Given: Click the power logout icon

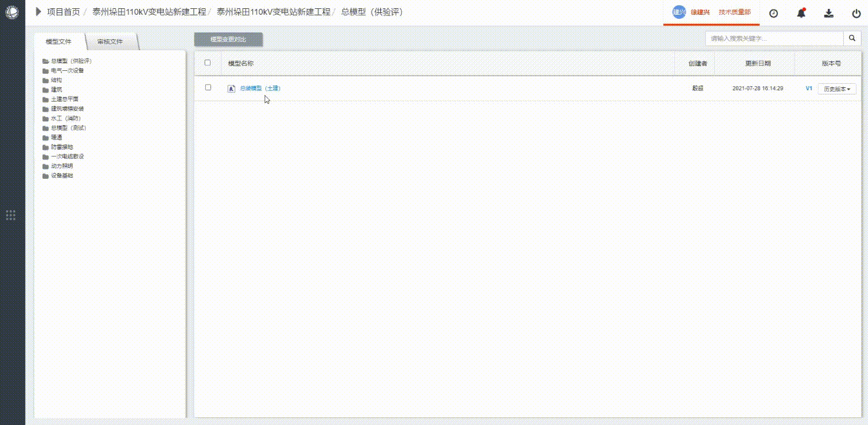Looking at the screenshot, I should [x=856, y=13].
